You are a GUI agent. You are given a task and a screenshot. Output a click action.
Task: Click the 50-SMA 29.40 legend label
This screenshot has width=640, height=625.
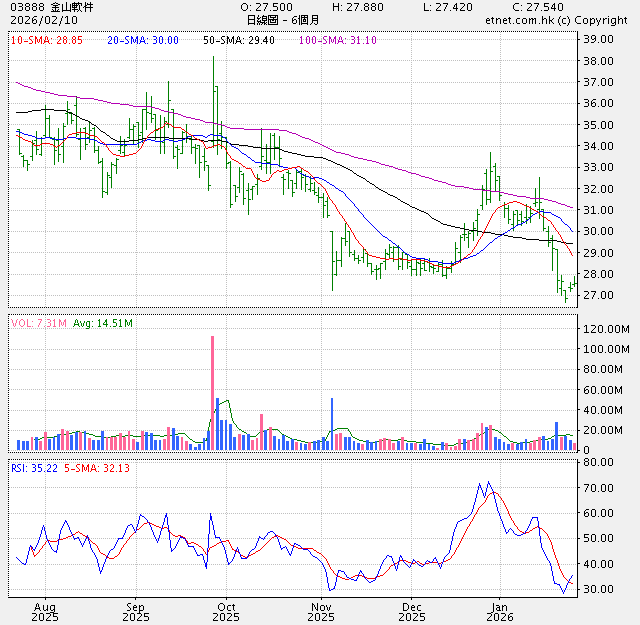tap(237, 39)
